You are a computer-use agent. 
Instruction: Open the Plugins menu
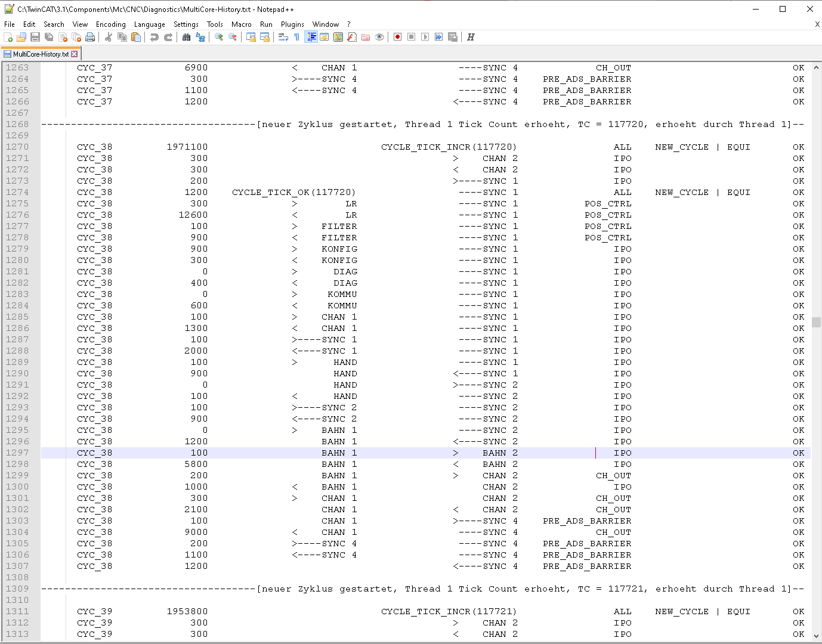click(x=292, y=24)
